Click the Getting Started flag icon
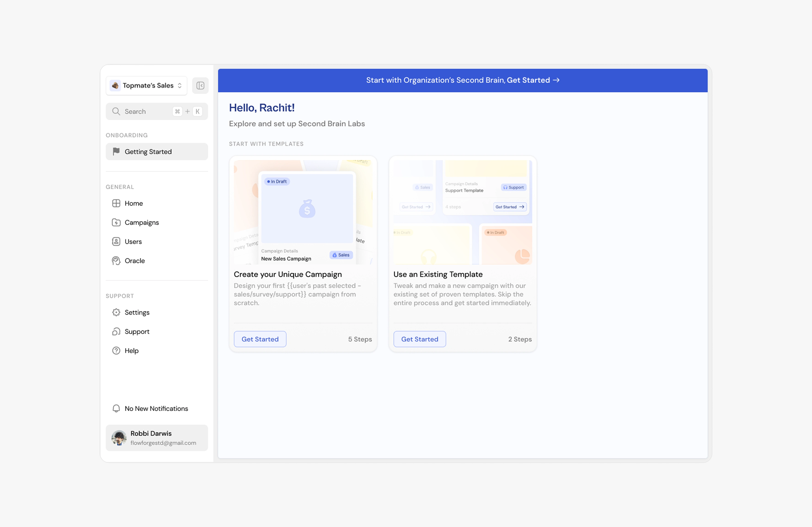 (x=116, y=151)
